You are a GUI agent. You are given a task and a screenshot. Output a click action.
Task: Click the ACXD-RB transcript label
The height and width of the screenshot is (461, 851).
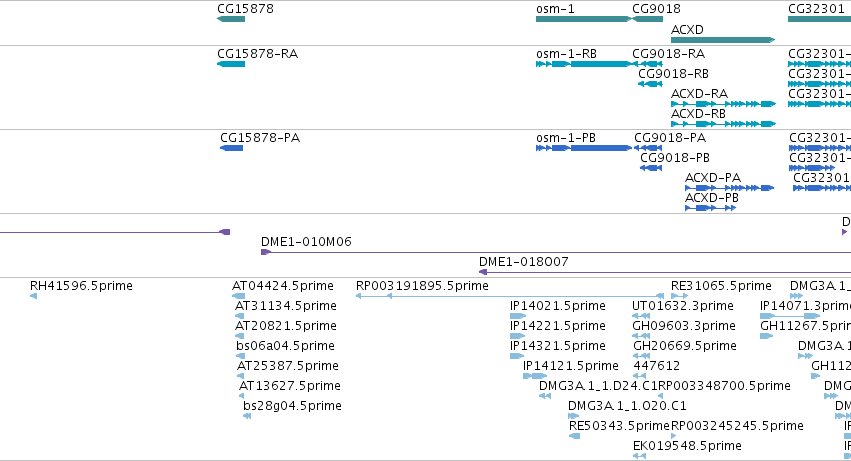pyautogui.click(x=698, y=114)
